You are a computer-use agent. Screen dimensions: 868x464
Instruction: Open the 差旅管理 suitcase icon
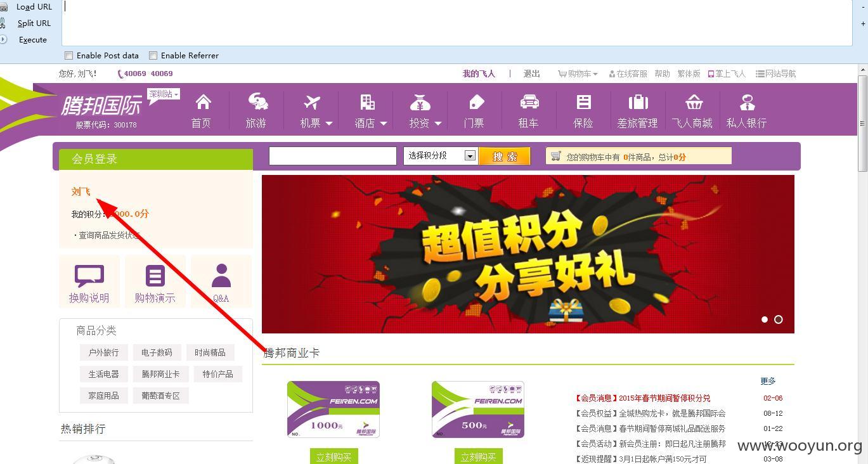click(x=638, y=102)
